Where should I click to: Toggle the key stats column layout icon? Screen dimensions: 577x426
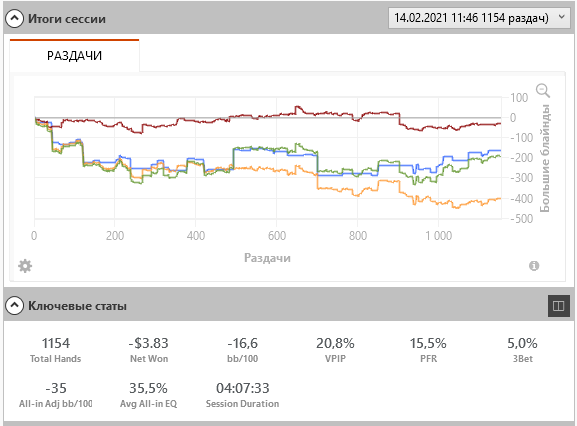559,306
